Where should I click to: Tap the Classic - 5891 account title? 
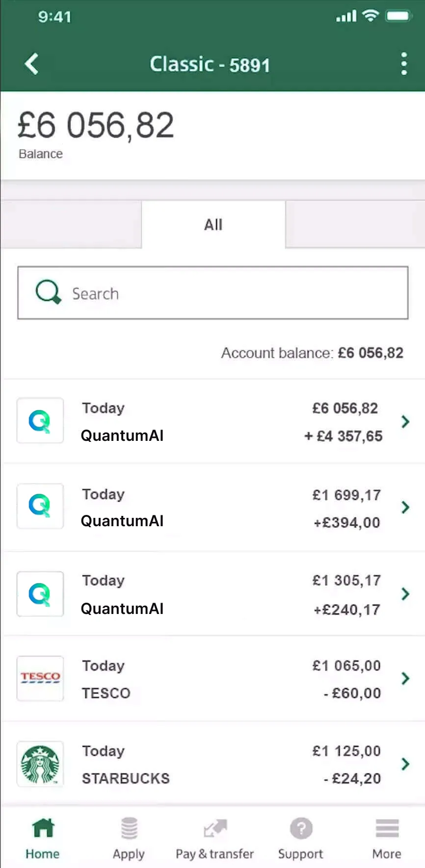click(210, 64)
